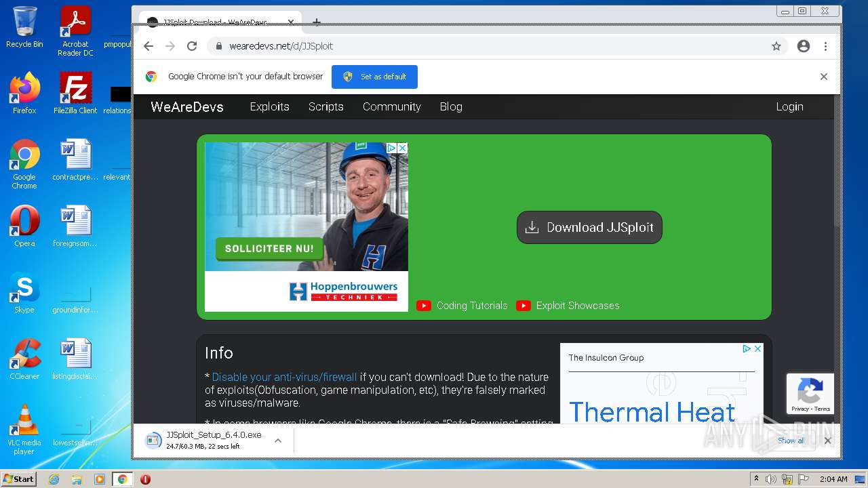Viewport: 868px width, 488px height.
Task: Launch FileZilla Client from desktop
Action: [75, 93]
